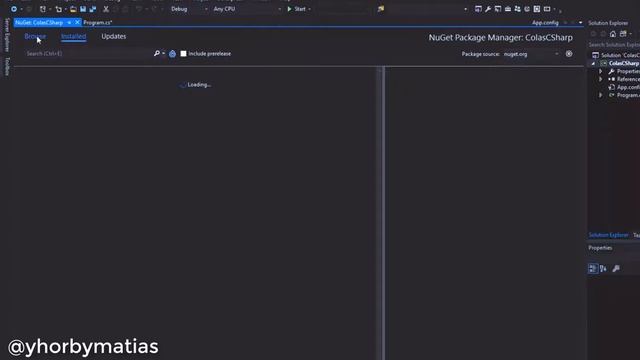Click the NuGet package search field
Image resolution: width=640 pixels, height=360 pixels.
pyautogui.click(x=88, y=53)
